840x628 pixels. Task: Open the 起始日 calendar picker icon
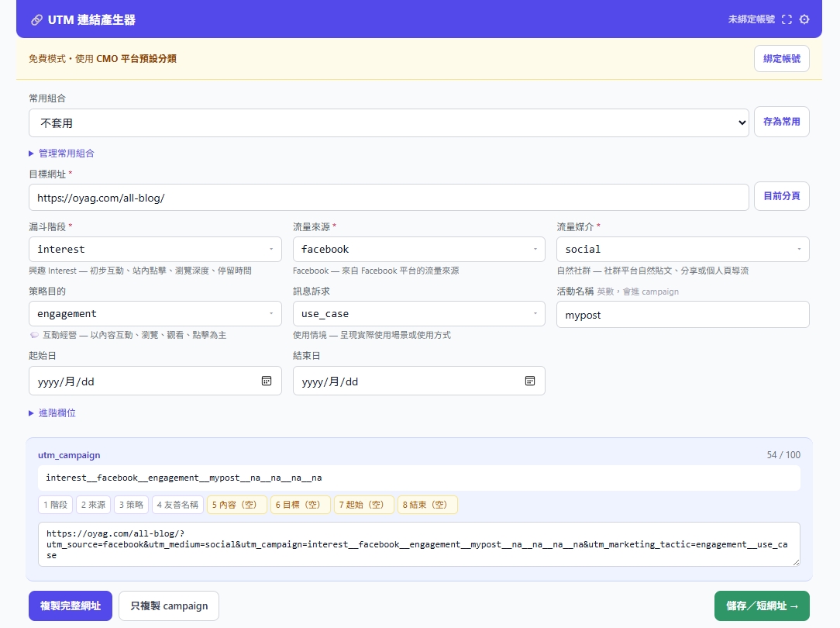(x=267, y=381)
